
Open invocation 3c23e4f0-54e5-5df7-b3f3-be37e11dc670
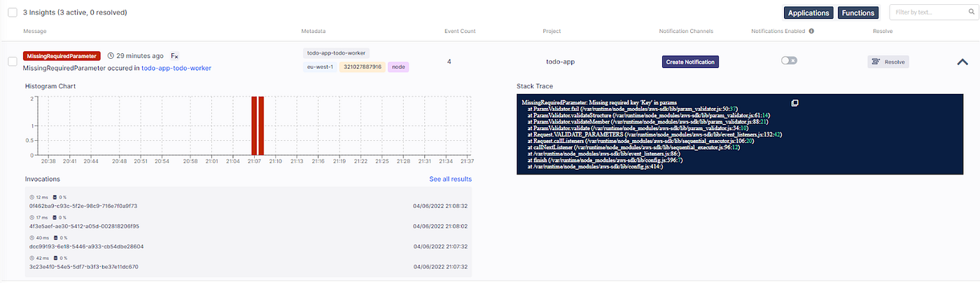(84, 267)
